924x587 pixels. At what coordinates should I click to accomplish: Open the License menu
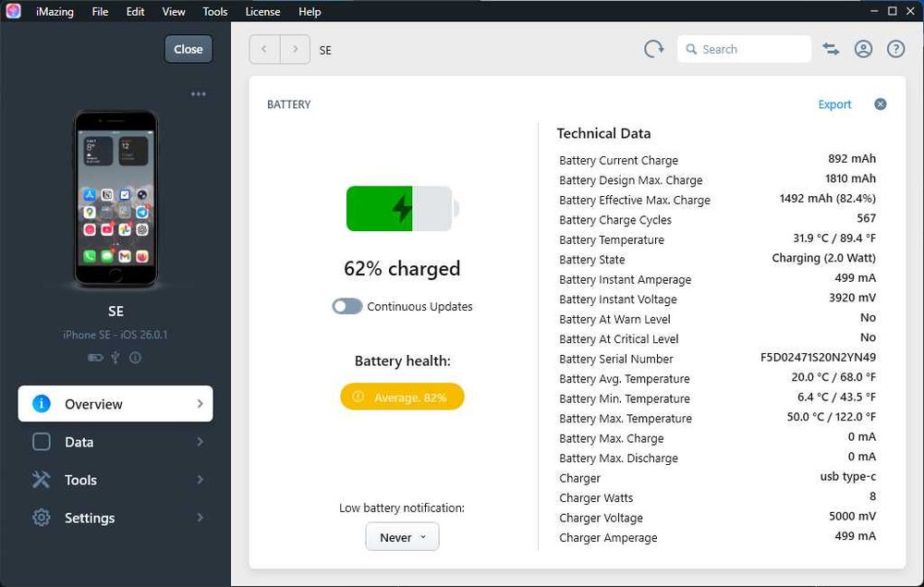(x=262, y=12)
